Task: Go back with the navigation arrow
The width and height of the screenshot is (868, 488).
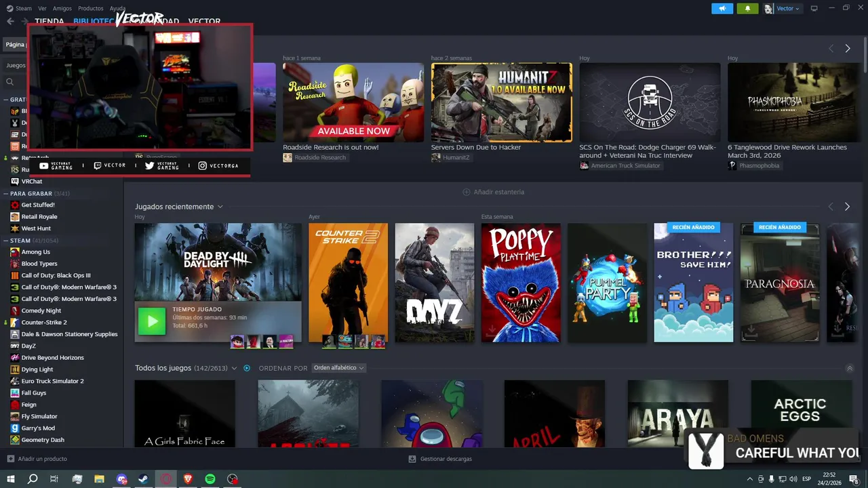Action: (x=10, y=21)
